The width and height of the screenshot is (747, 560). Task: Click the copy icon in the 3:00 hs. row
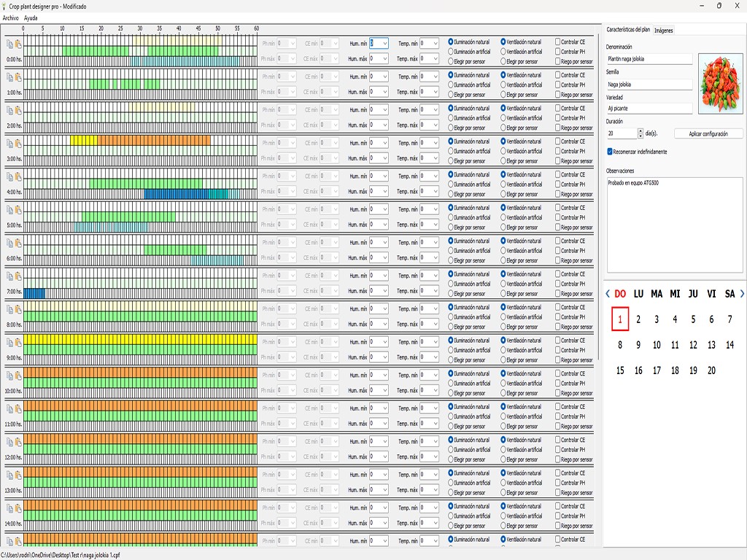point(9,143)
